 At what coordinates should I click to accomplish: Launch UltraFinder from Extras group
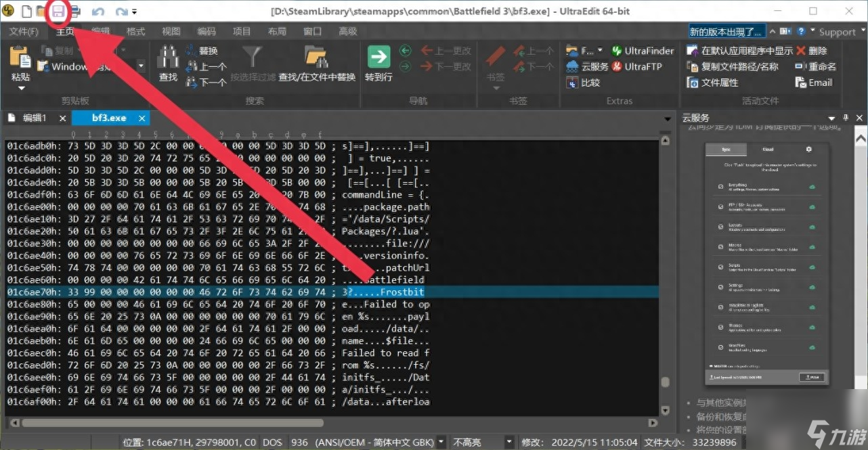click(643, 51)
